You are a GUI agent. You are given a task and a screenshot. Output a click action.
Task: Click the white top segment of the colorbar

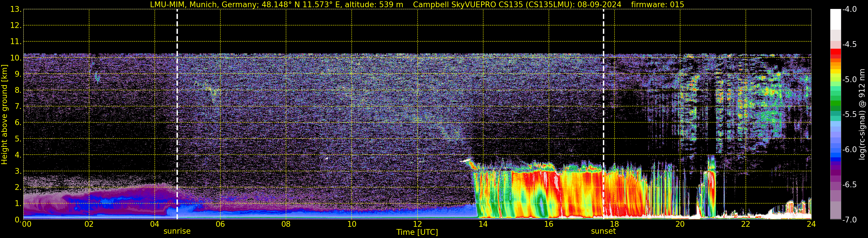pyautogui.click(x=836, y=19)
